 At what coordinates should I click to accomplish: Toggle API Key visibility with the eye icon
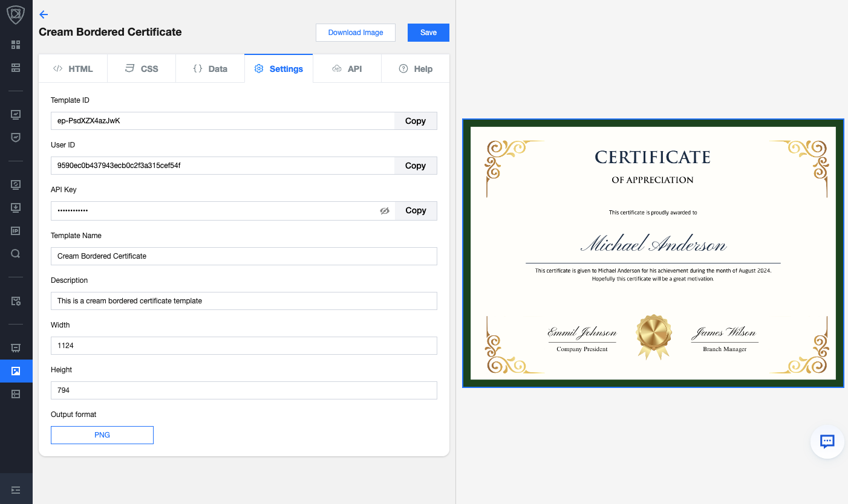pyautogui.click(x=384, y=211)
